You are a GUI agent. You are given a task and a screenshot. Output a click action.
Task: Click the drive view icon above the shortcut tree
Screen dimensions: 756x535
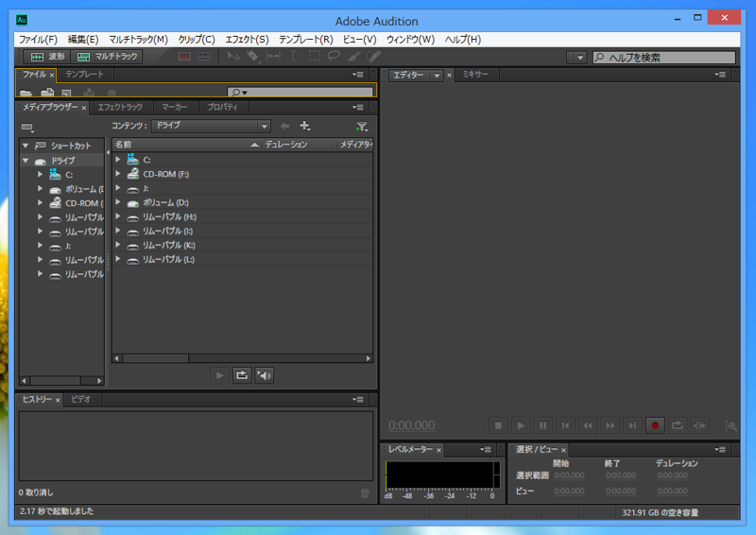coord(27,128)
